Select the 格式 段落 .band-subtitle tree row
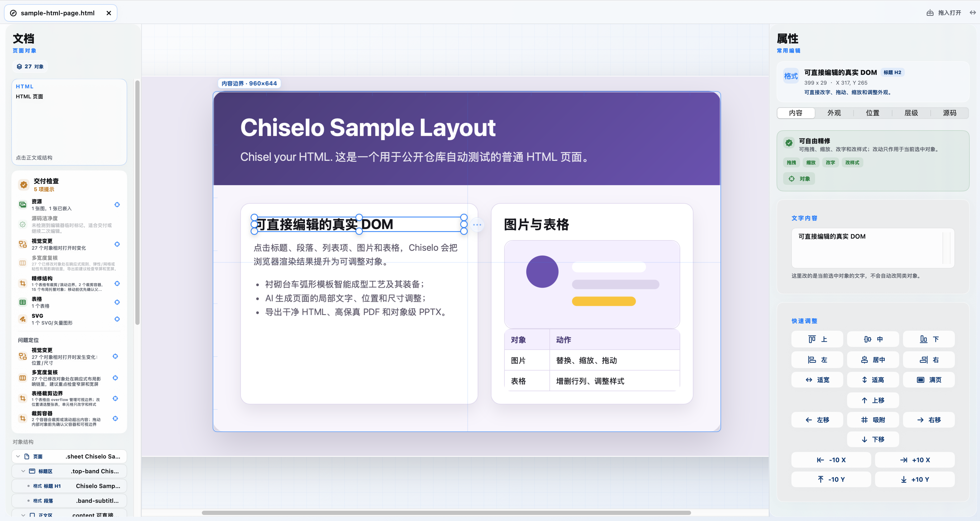 pos(69,500)
